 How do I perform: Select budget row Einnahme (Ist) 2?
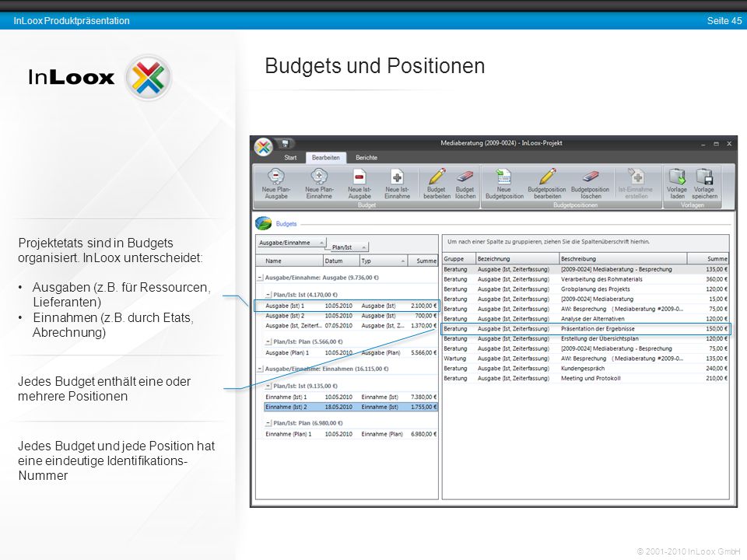[351, 407]
